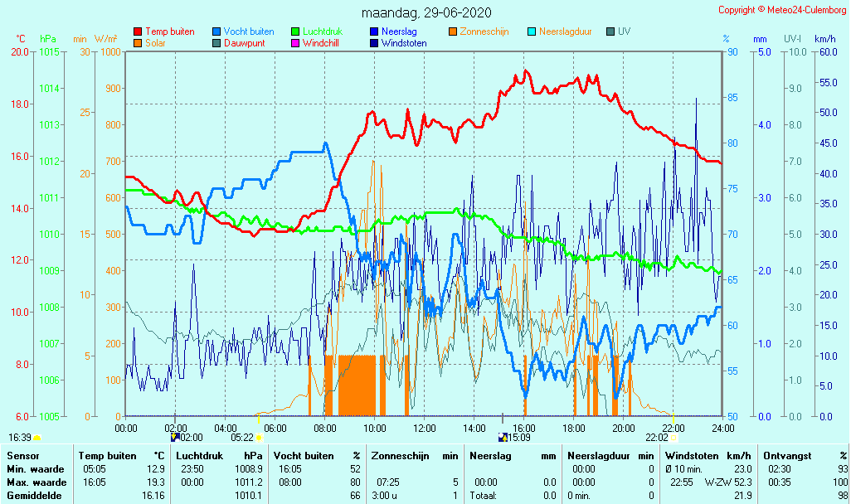This screenshot has height=504, width=851.
Task: Click the UV legend label
Action: (624, 31)
